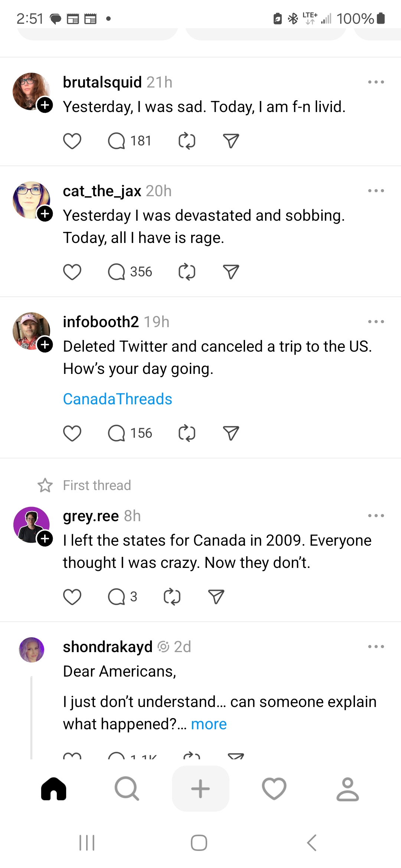Create a new thread with plus button
The width and height of the screenshot is (401, 868).
pos(200,789)
